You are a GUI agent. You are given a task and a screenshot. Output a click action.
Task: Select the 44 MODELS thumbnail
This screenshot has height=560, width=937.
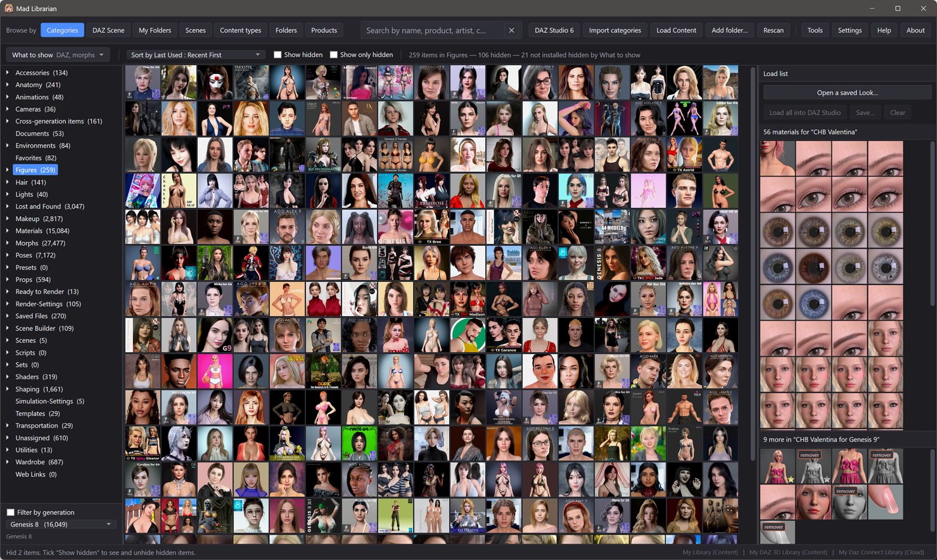click(x=612, y=227)
